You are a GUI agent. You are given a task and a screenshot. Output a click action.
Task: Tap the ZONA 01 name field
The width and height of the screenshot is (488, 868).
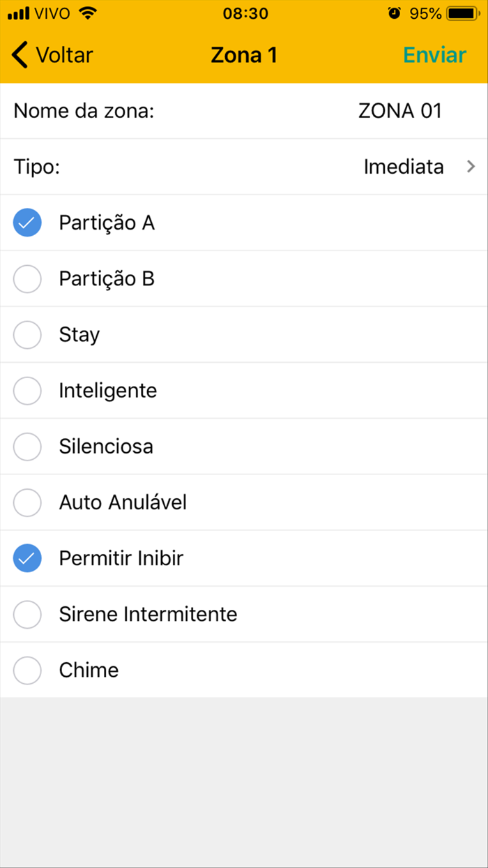coord(400,110)
